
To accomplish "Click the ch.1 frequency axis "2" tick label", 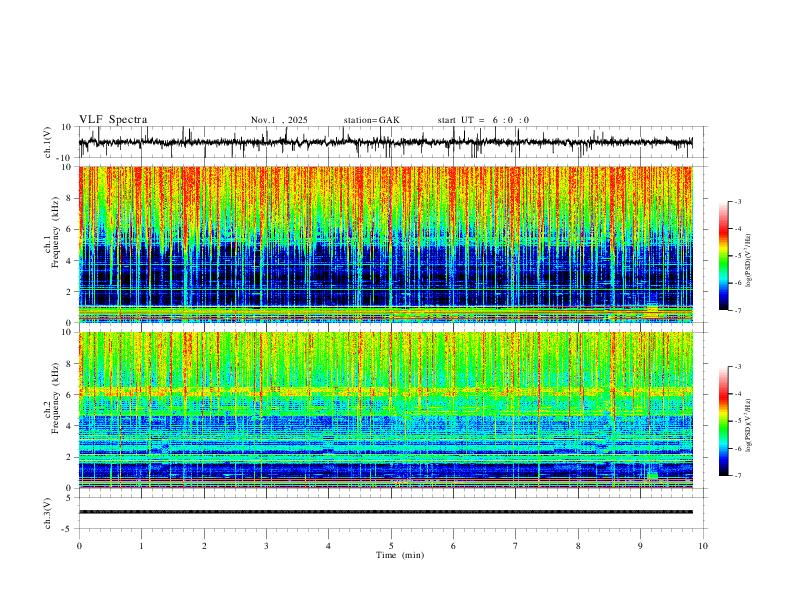I will coord(69,291).
